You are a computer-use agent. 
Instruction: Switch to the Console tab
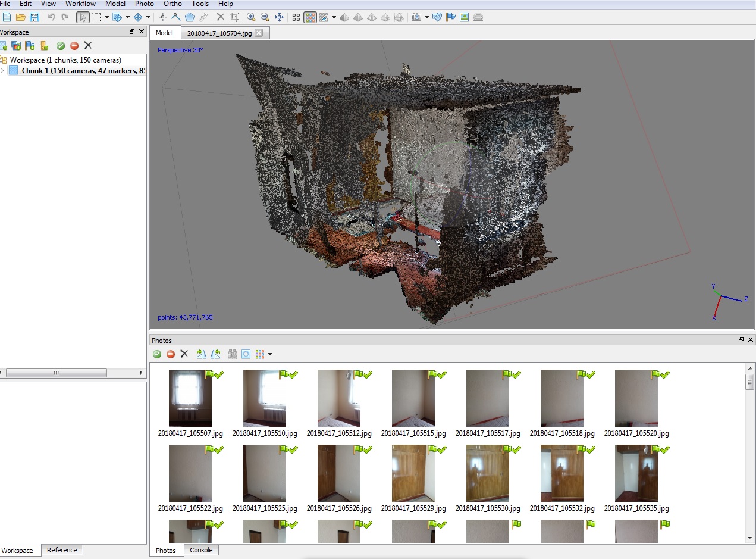[x=201, y=550]
